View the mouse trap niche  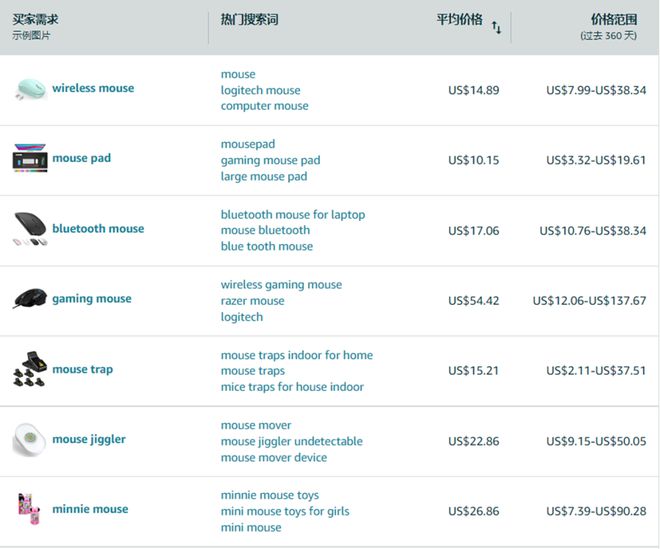coord(82,369)
